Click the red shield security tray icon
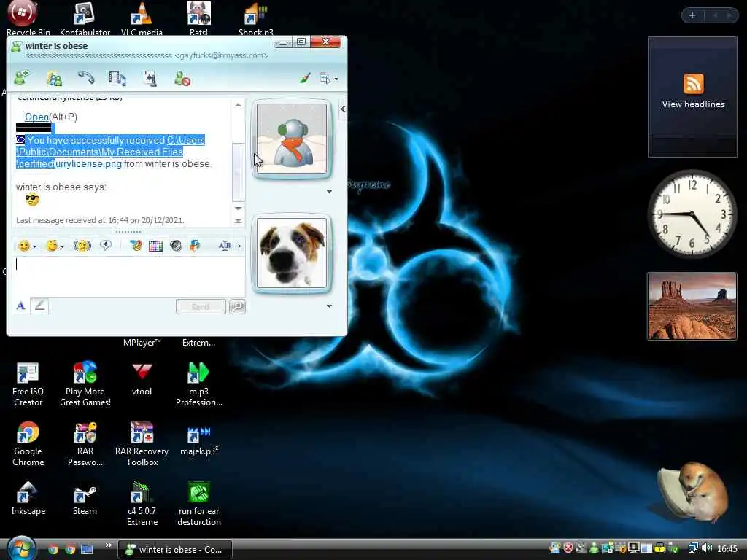This screenshot has width=747, height=560. pos(568,548)
